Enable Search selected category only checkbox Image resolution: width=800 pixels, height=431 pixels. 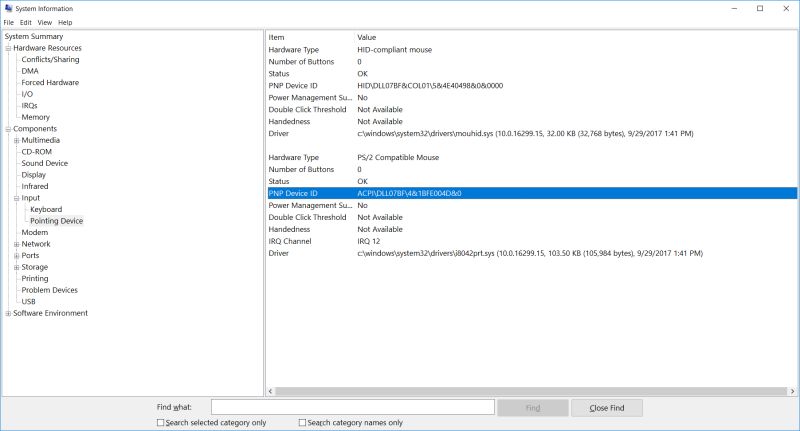coord(161,422)
